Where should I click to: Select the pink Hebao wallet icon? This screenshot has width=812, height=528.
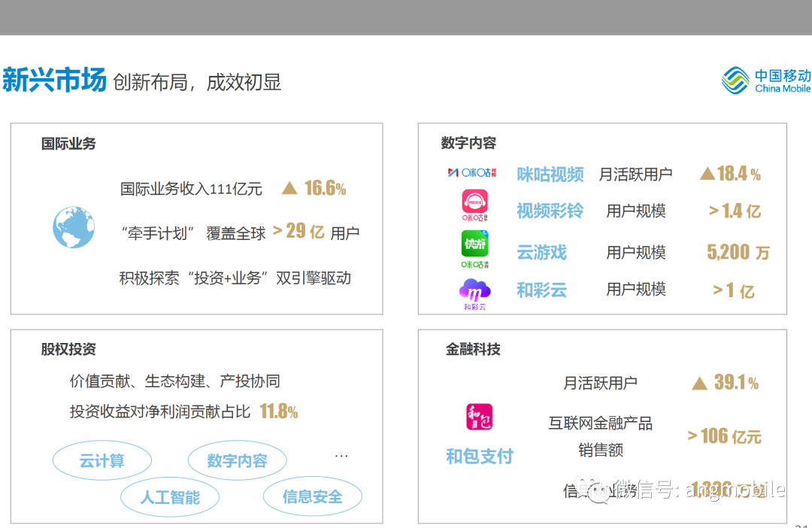pos(479,417)
